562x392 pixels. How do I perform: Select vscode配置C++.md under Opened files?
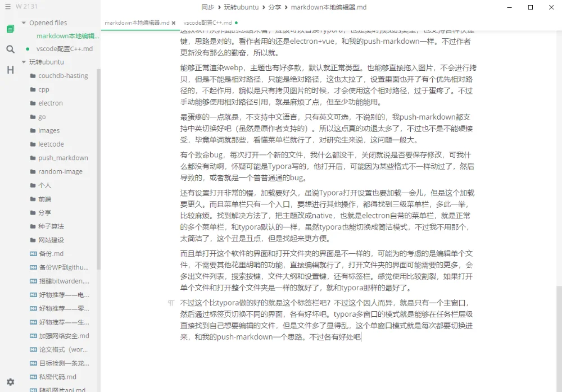tap(64, 49)
